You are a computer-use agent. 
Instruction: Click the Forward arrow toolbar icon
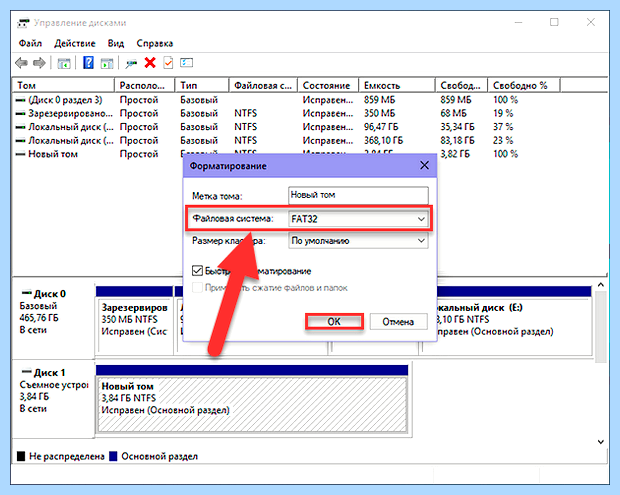coord(39,63)
